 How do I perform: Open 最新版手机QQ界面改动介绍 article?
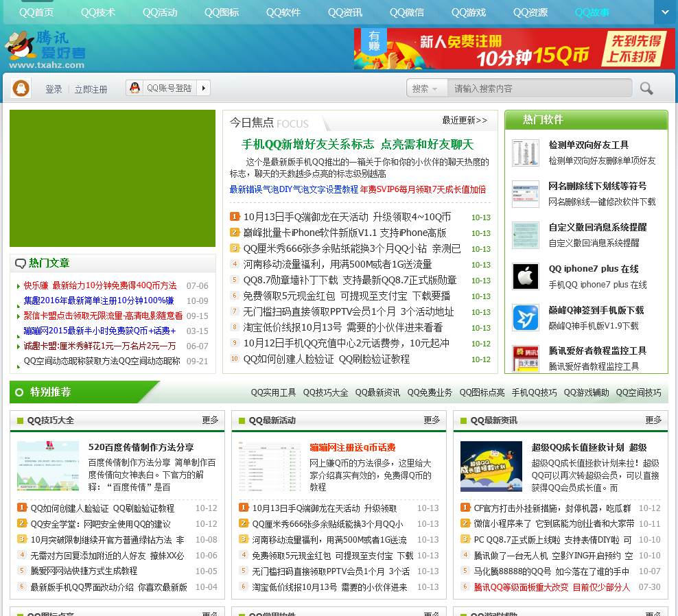108,587
